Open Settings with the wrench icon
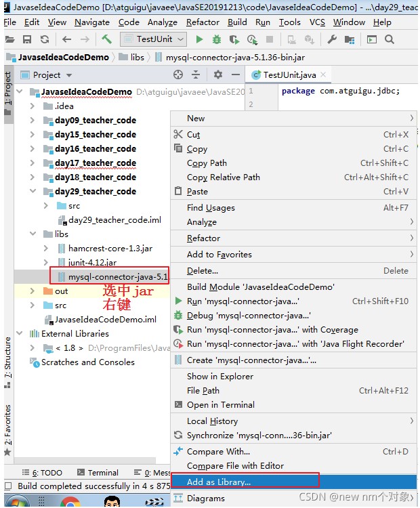This screenshot has height=508, width=420. [332, 39]
